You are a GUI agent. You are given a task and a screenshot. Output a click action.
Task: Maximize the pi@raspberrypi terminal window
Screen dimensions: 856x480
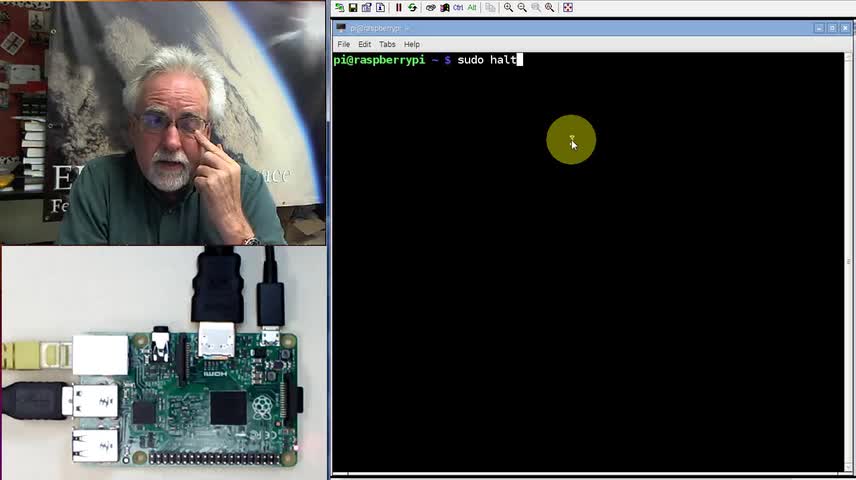tap(832, 28)
